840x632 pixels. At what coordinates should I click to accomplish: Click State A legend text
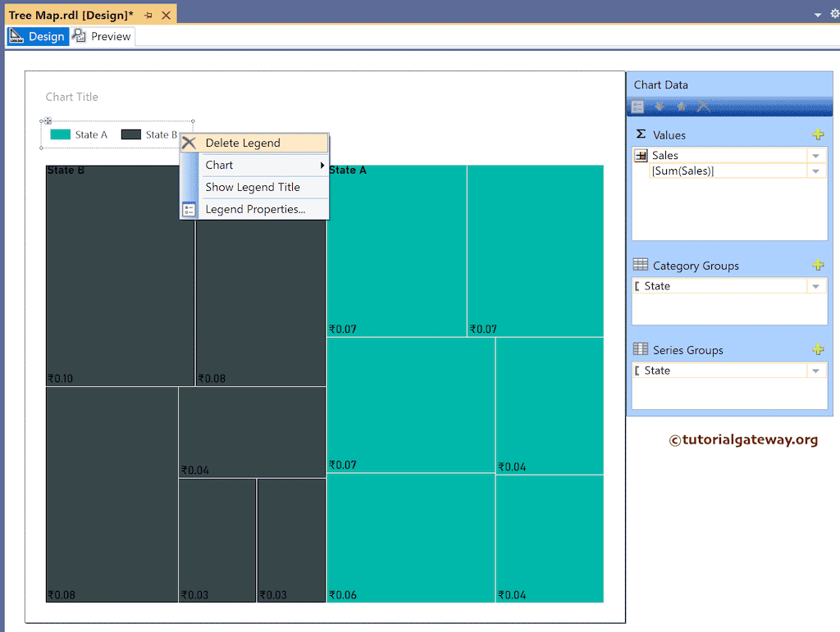(91, 135)
